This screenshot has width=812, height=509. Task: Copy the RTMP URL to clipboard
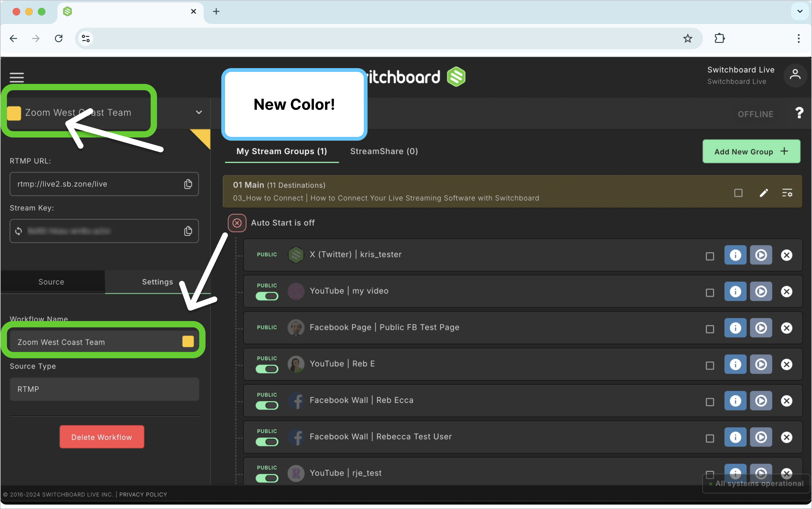click(x=188, y=184)
